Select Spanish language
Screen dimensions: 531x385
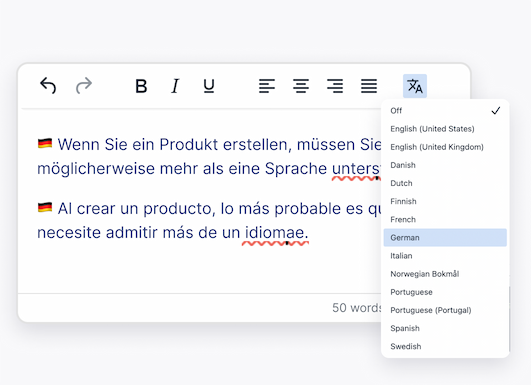[445, 328]
